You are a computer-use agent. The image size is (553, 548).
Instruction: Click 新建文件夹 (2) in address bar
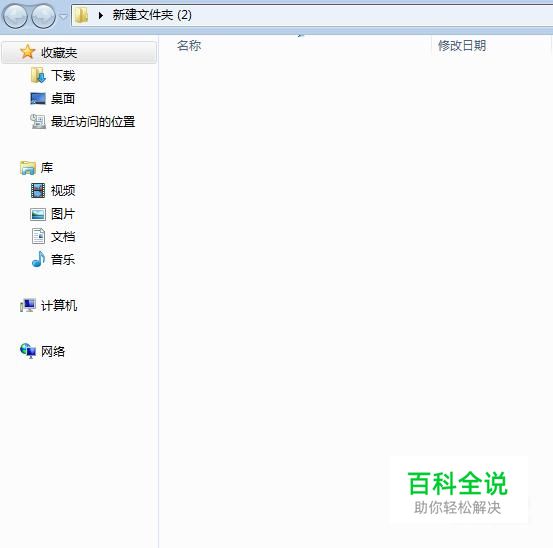152,15
